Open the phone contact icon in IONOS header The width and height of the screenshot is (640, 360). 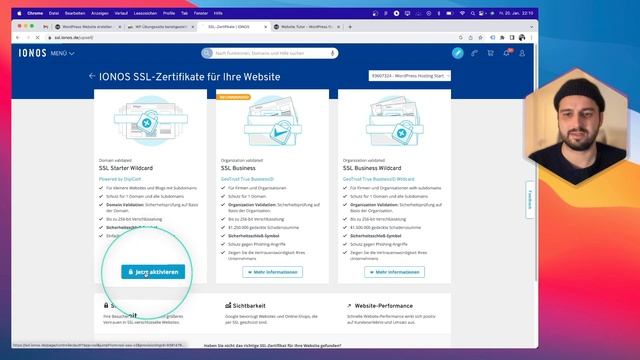click(474, 53)
